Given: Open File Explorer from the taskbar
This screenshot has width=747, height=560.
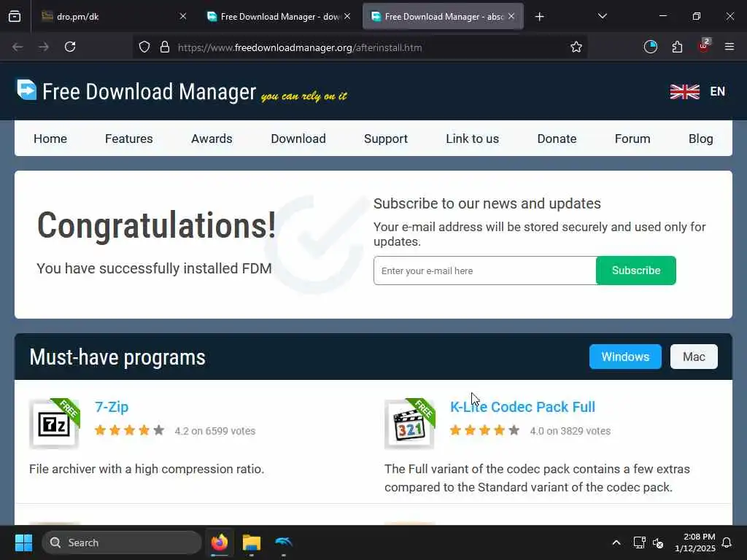Looking at the screenshot, I should [252, 542].
